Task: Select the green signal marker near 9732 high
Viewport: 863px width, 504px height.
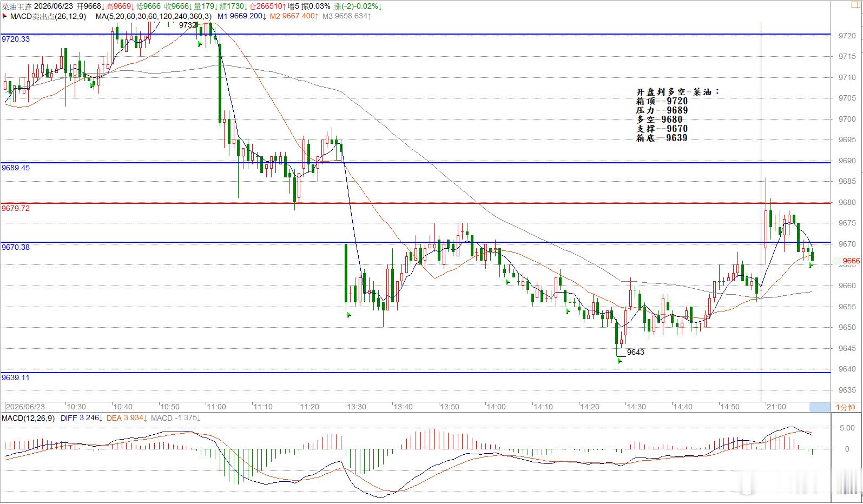Action: pos(200,43)
